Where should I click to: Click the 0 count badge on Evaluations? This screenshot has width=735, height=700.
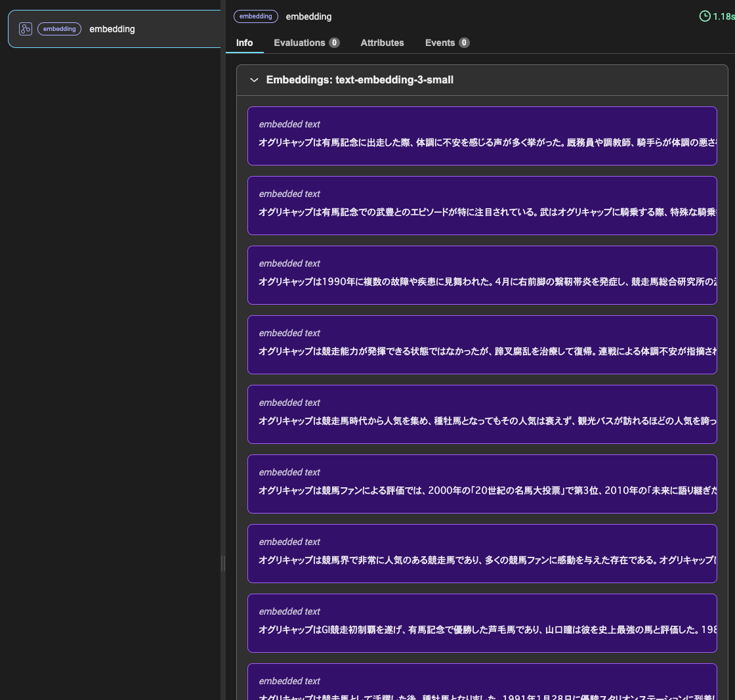(x=334, y=43)
